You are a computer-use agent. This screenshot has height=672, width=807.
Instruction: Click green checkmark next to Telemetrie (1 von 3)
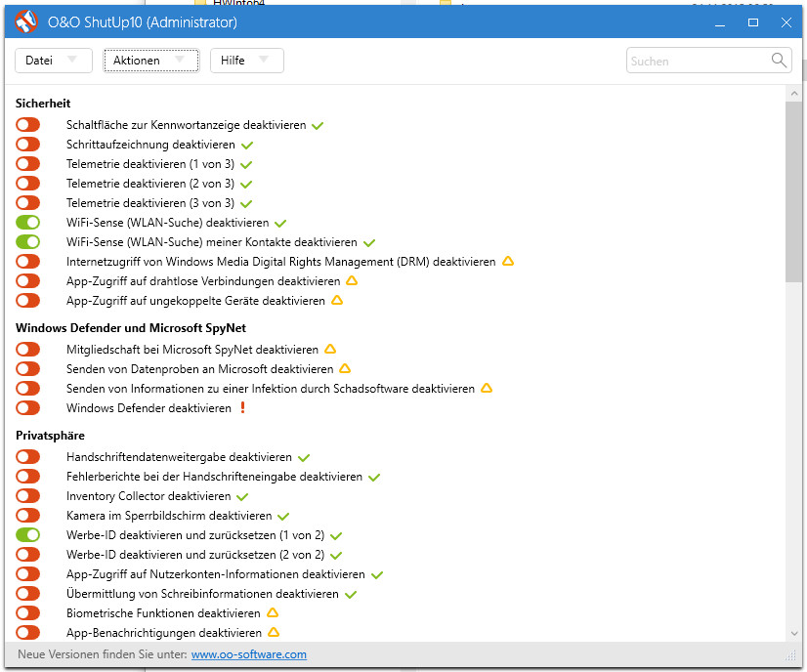pyautogui.click(x=246, y=165)
